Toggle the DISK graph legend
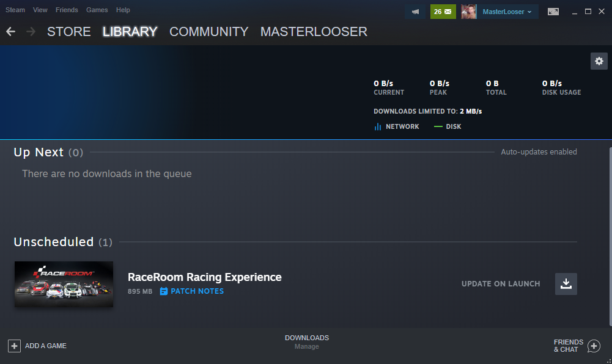This screenshot has width=612, height=364. tap(448, 126)
